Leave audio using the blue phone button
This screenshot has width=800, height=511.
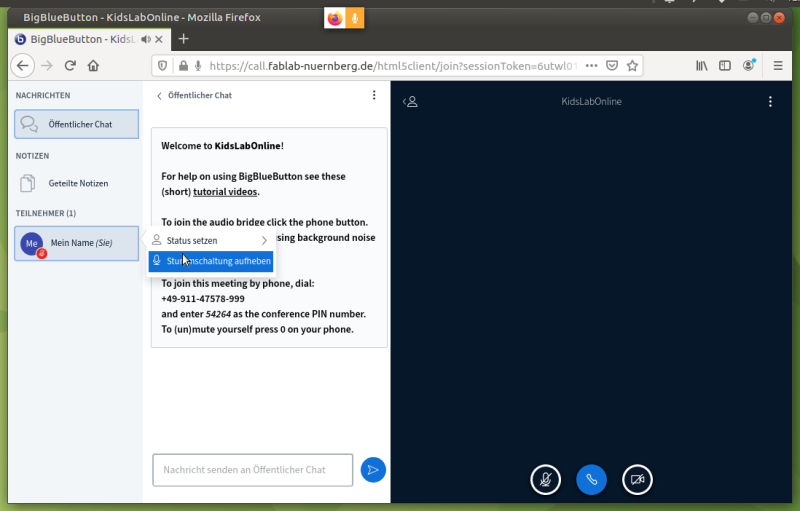(591, 479)
